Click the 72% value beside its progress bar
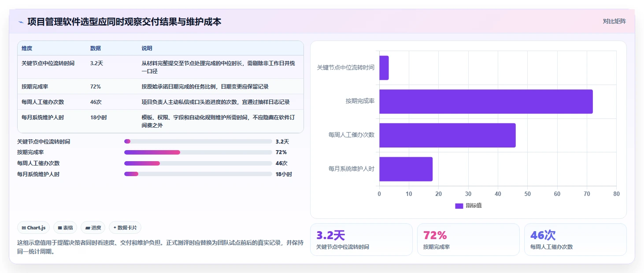Image resolution: width=644 pixels, height=273 pixels. 281,152
